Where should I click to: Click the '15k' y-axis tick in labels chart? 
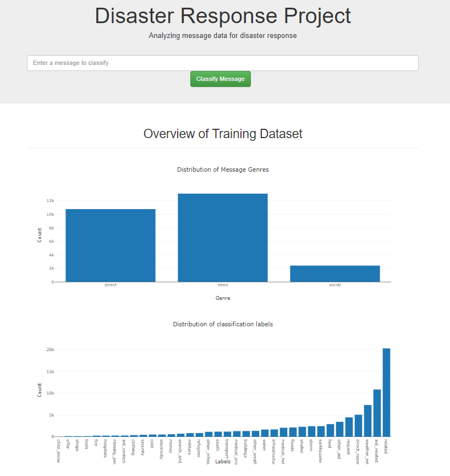click(51, 371)
